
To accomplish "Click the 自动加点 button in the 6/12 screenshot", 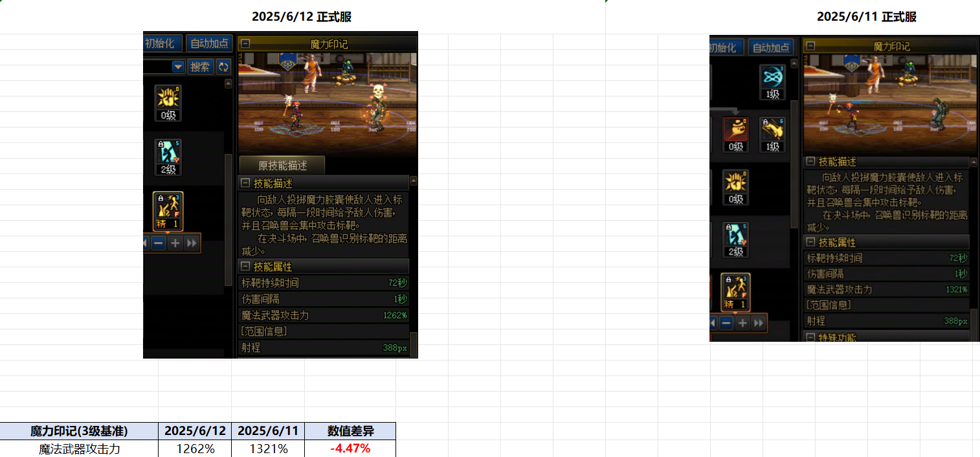I will (x=209, y=43).
